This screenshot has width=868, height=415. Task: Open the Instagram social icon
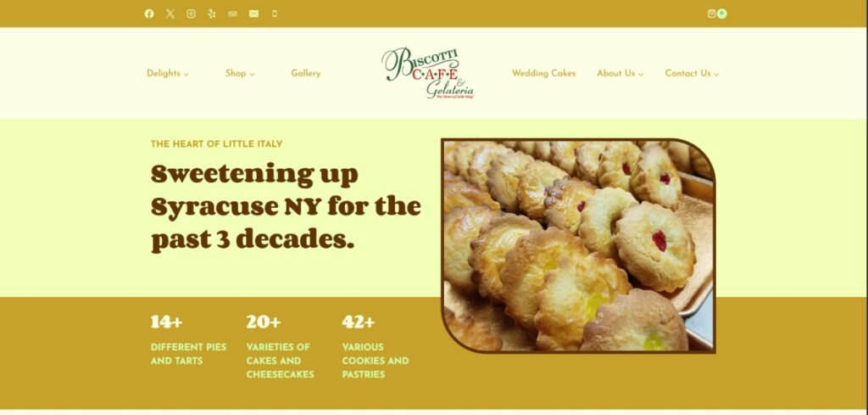click(x=191, y=14)
